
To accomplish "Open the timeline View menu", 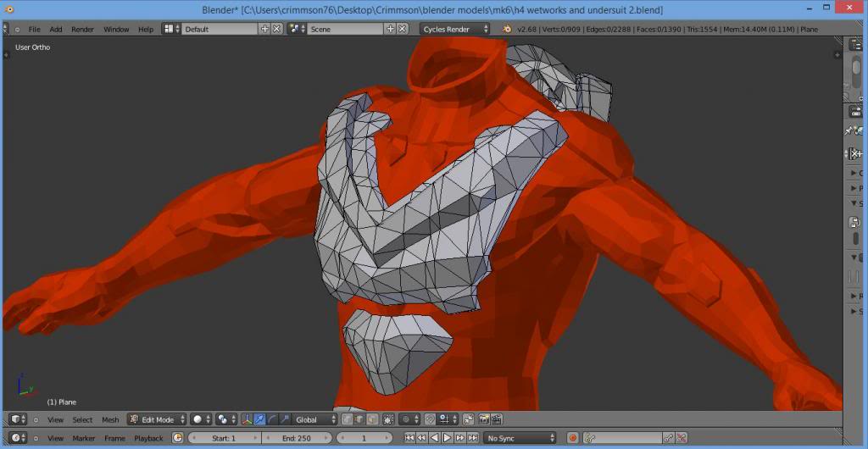I will point(55,438).
